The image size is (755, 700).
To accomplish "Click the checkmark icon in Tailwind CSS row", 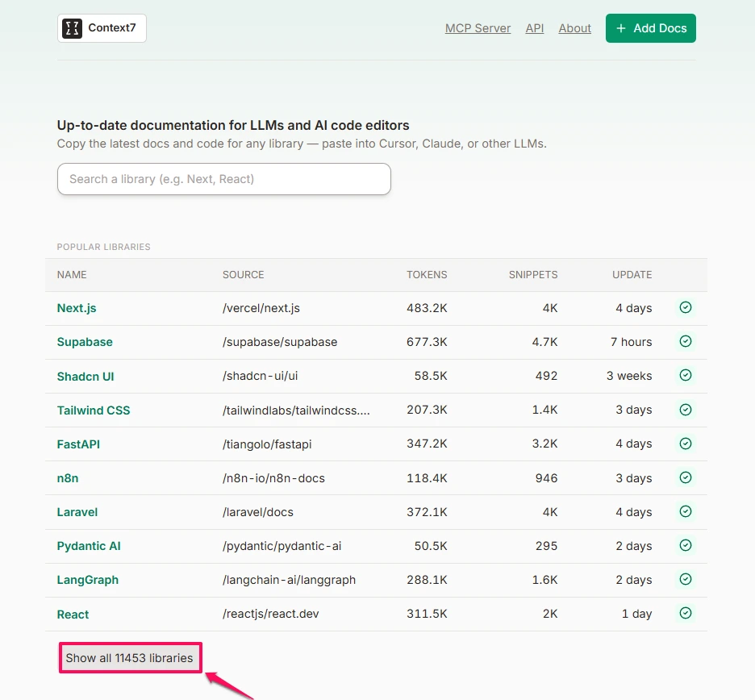I will pos(686,410).
